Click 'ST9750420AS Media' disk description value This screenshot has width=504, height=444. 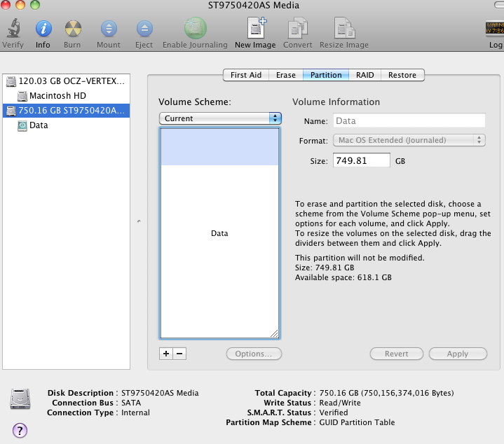(x=160, y=393)
